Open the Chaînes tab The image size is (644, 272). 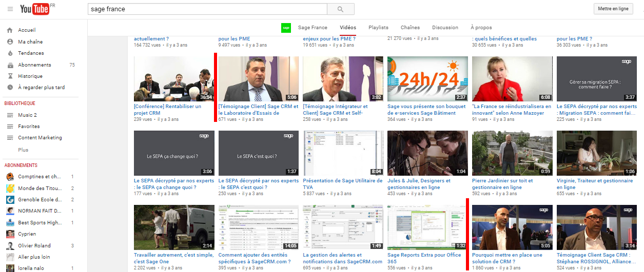point(410,28)
